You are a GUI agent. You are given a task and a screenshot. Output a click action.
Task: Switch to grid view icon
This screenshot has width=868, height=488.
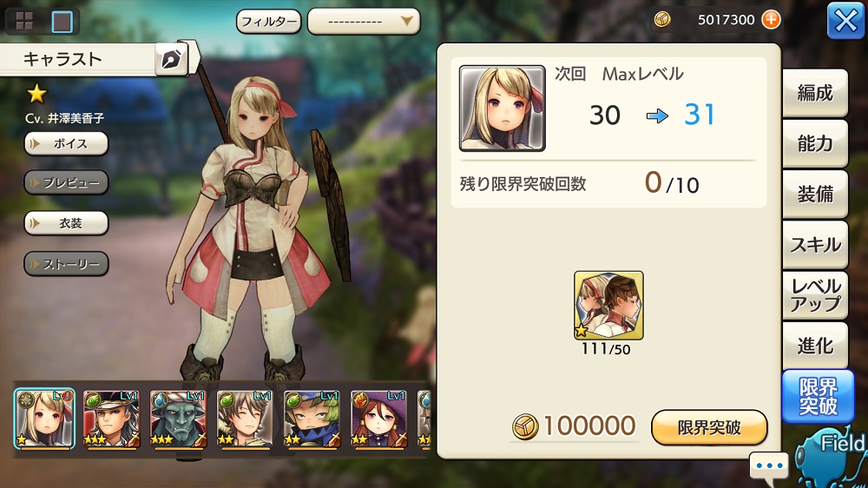tap(24, 21)
